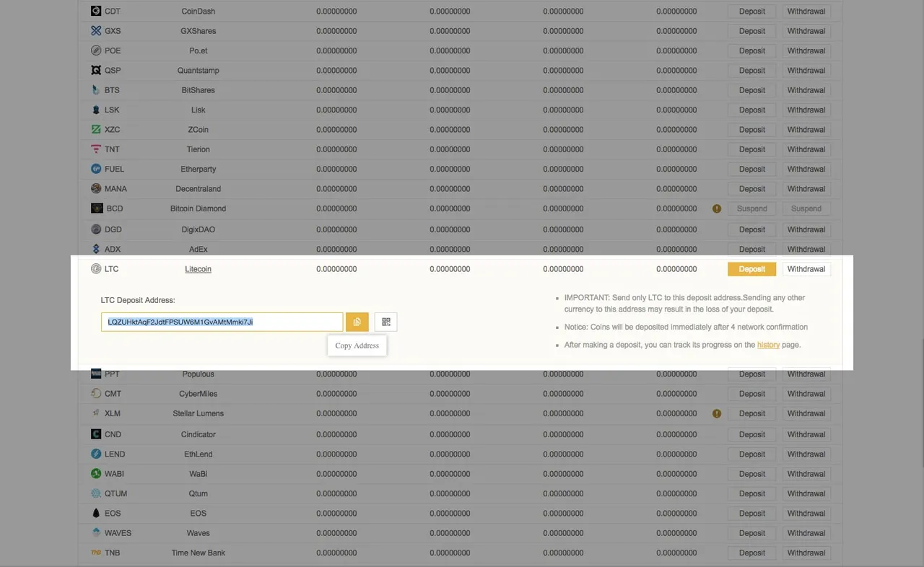The height and width of the screenshot is (567, 924).
Task: Click the warning icon in XLM row
Action: coord(717,413)
